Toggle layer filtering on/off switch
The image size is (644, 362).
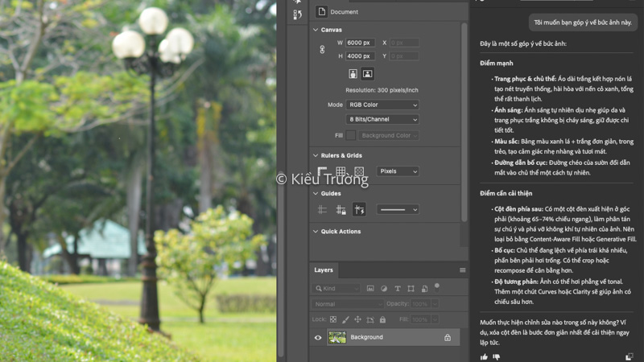pos(437,287)
